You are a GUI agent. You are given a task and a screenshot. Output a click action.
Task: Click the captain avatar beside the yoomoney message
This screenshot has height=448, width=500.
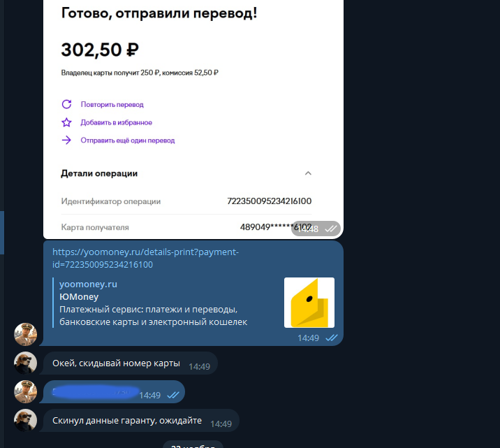click(26, 334)
